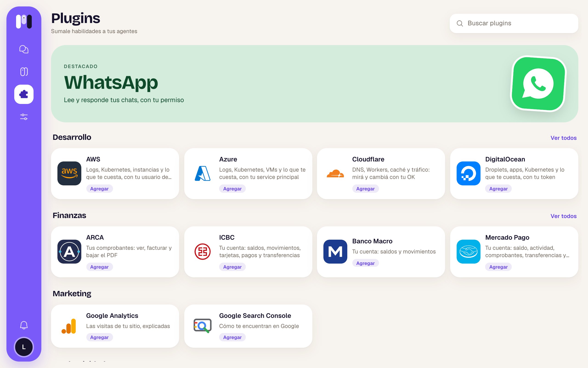
Task: Open the WhatsApp featured banner title
Action: (x=111, y=83)
